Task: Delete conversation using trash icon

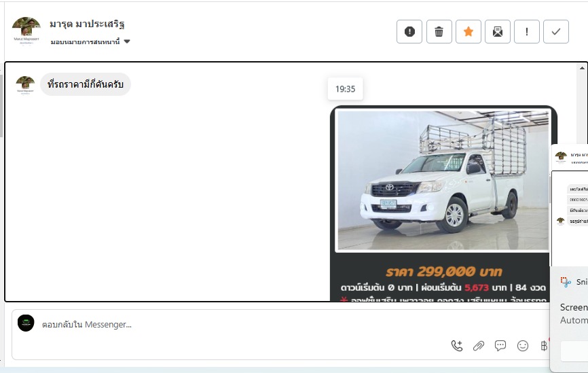Action: pos(439,31)
